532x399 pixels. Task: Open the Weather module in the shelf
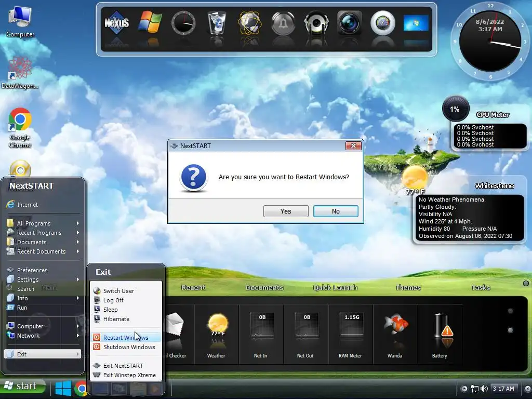click(217, 335)
